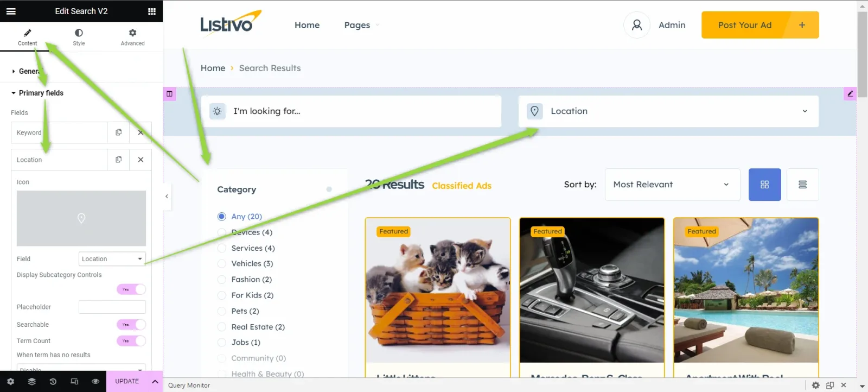Close the Query Monitor bar
The image size is (868, 392).
(x=844, y=385)
